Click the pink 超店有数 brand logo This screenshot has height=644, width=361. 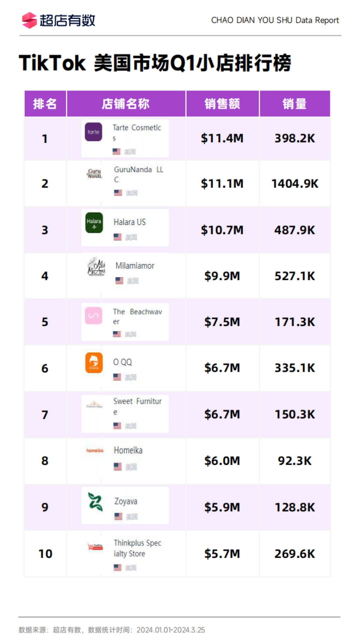click(x=29, y=20)
